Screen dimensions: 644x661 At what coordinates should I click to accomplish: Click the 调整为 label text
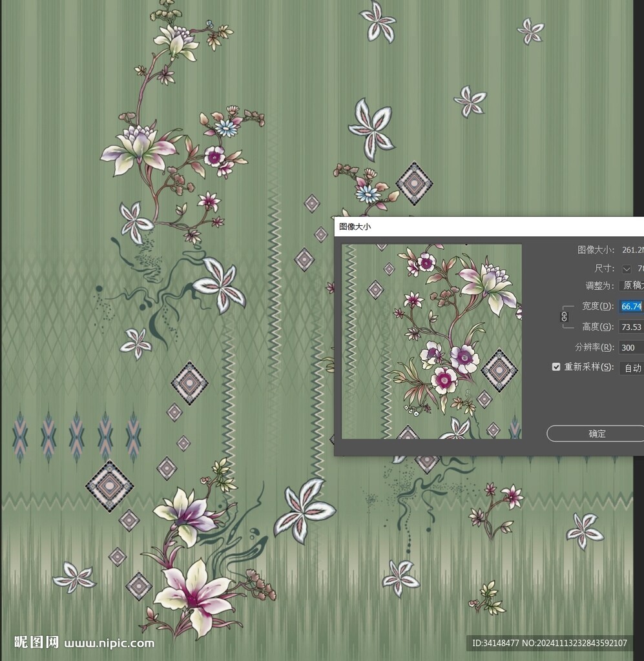(x=599, y=285)
